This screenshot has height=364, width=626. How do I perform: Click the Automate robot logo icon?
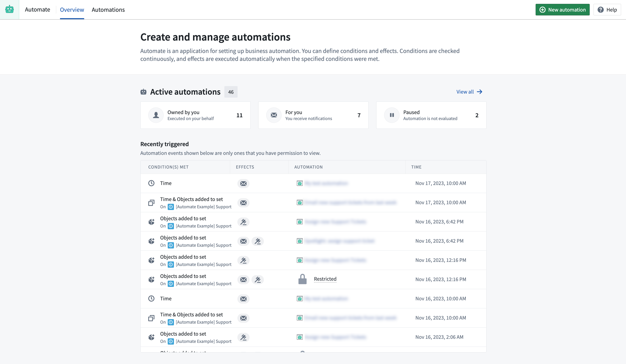(9, 9)
